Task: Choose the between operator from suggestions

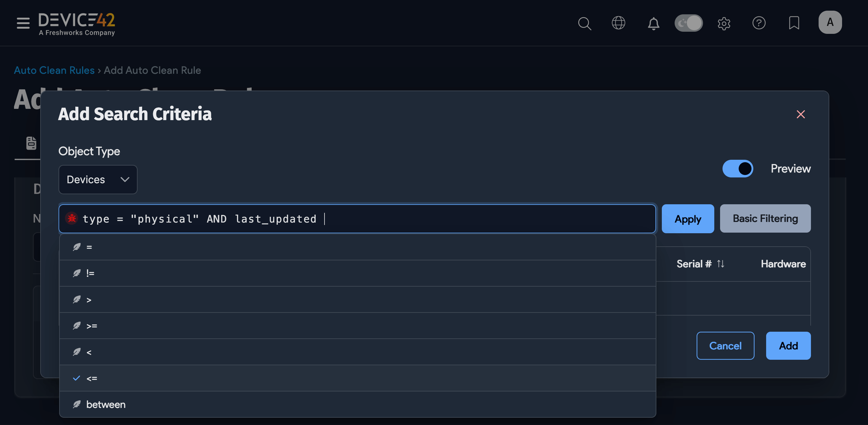Action: pyautogui.click(x=105, y=405)
